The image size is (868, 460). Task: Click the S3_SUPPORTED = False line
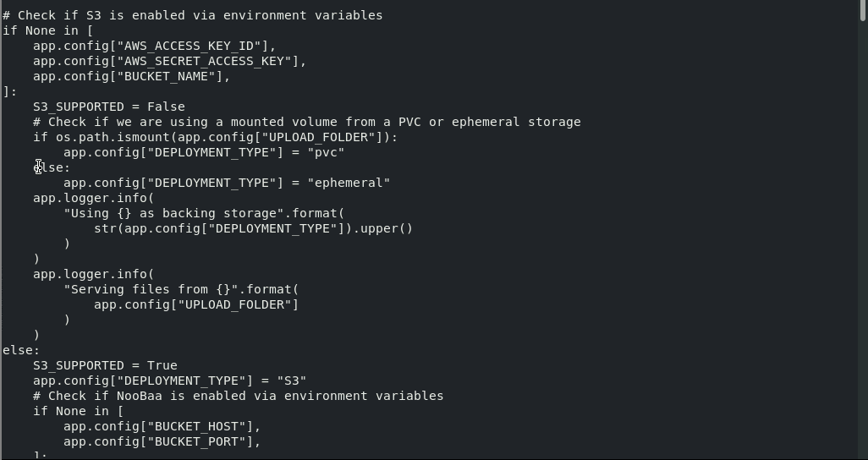click(108, 107)
